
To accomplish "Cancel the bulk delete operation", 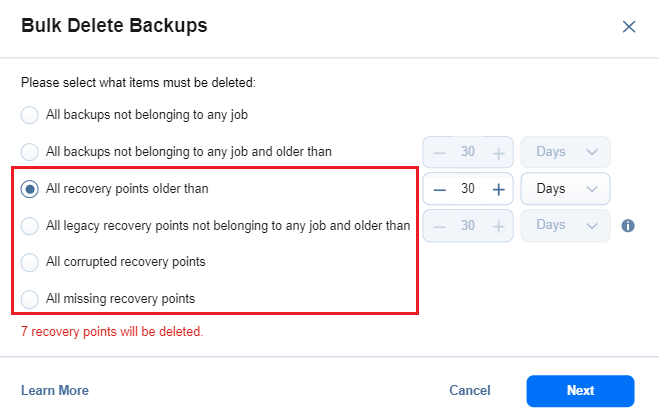I will click(x=469, y=390).
